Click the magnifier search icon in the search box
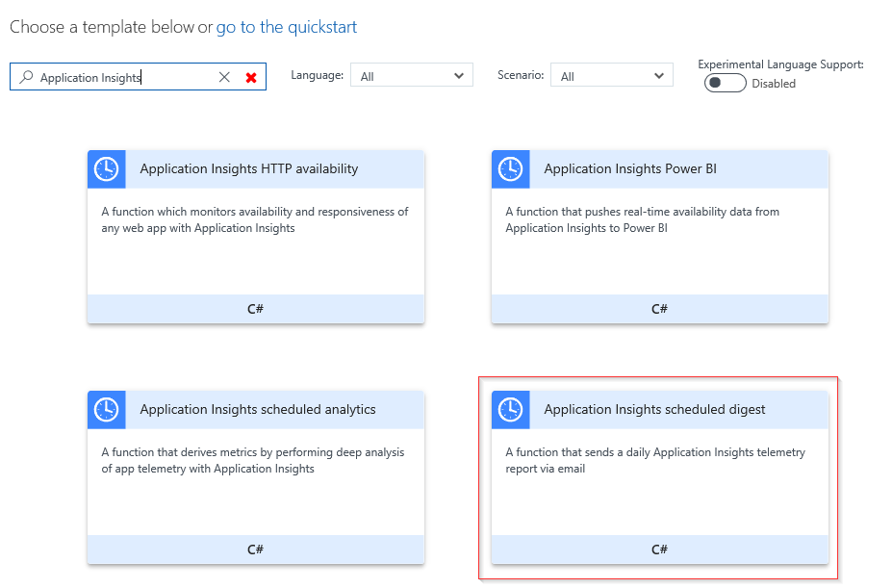The height and width of the screenshot is (588, 892). tap(26, 77)
